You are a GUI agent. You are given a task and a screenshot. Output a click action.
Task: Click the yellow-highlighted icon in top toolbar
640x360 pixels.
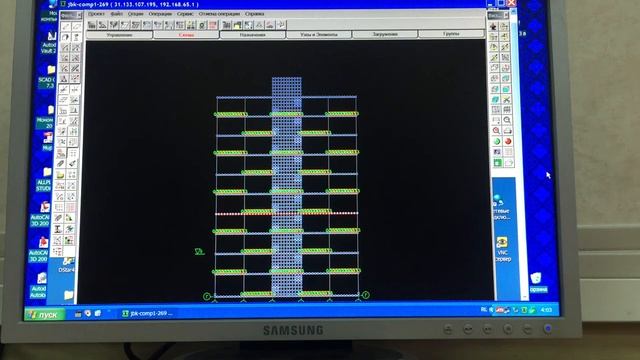238,25
